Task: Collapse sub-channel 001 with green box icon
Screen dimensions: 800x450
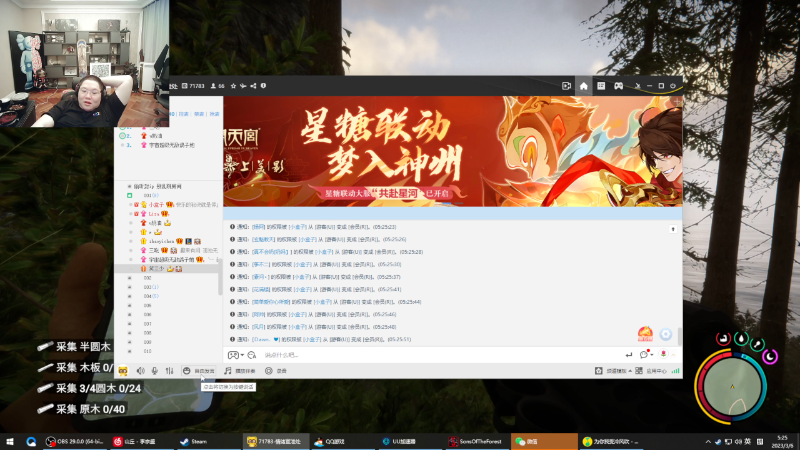Action: (x=130, y=195)
